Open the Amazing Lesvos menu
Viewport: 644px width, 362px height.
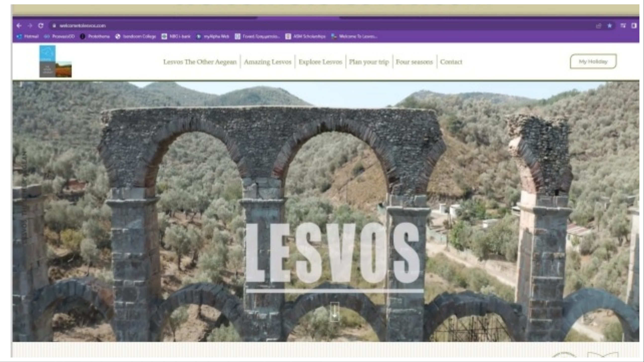coord(267,62)
